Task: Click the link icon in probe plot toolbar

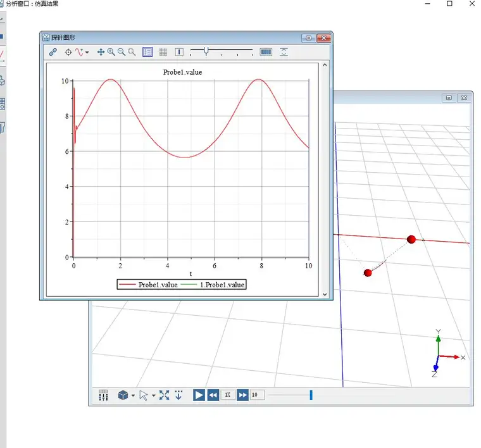Action: pyautogui.click(x=53, y=52)
